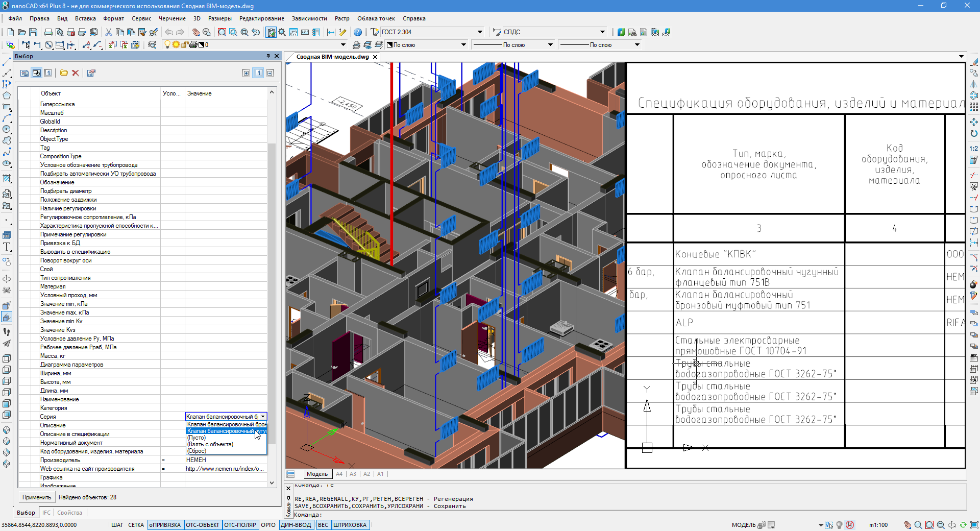Toggle ОРТО mode in the status bar
The height and width of the screenshot is (531, 980).
pyautogui.click(x=268, y=525)
